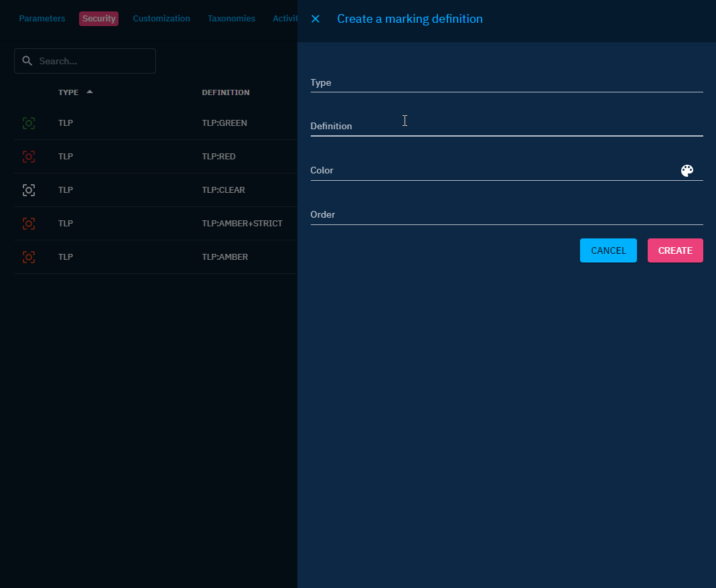Go to the Taxonomies tab

pos(231,19)
